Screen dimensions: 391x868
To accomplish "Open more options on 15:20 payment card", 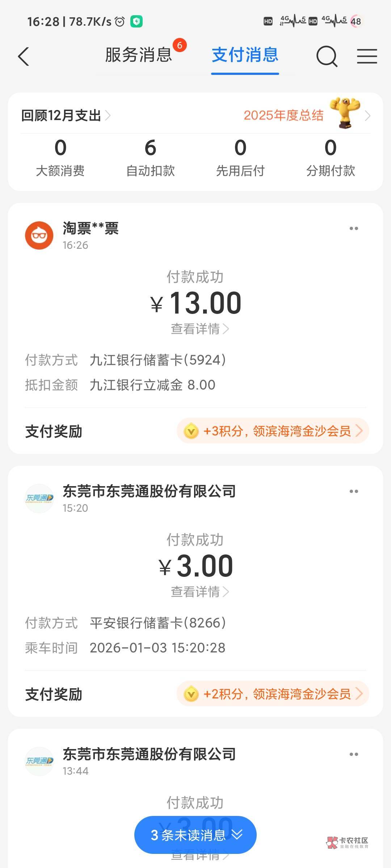I will [354, 492].
